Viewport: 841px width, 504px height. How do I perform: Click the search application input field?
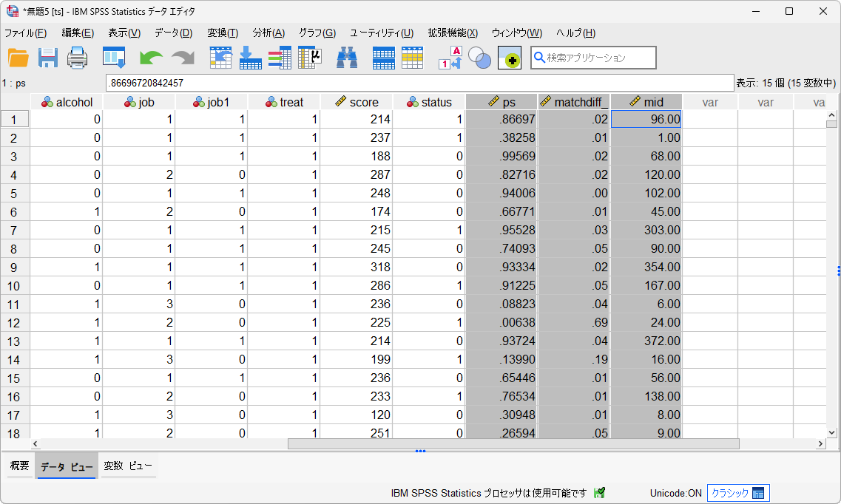click(x=599, y=58)
